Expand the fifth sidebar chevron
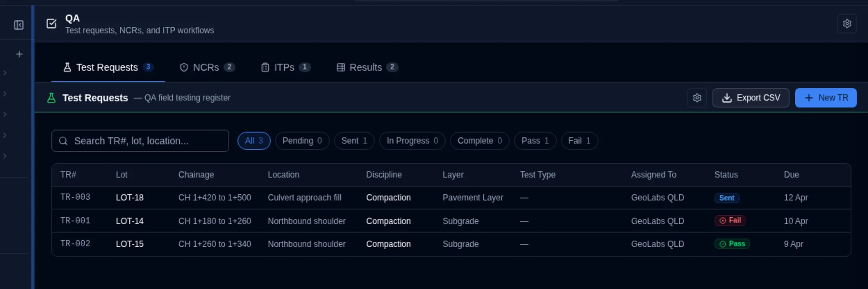Screen dimensions: 868x289 (5, 156)
